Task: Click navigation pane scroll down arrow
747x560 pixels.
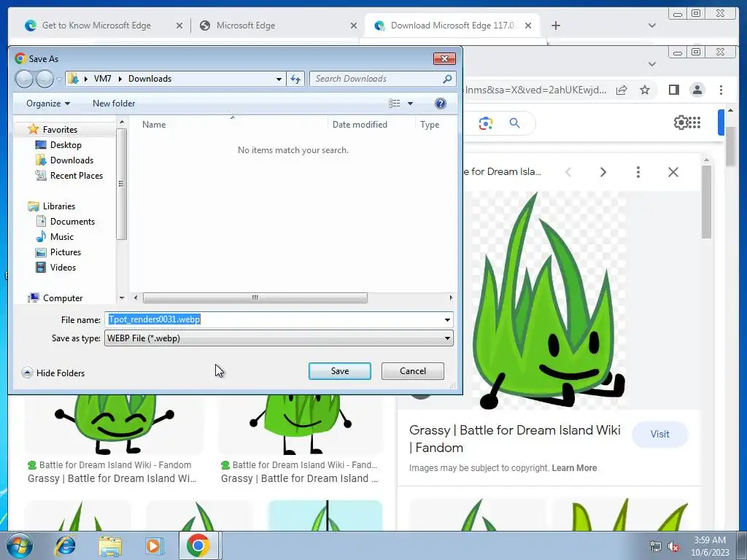Action: [122, 297]
